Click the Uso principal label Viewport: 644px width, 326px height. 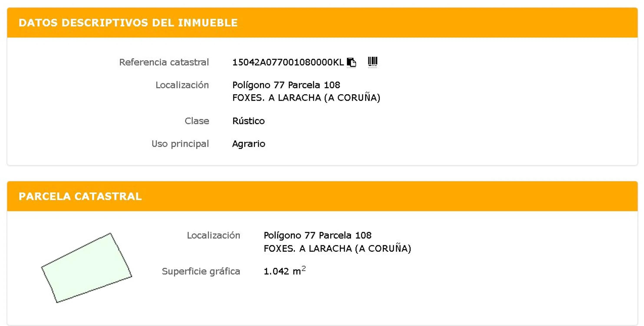(x=180, y=143)
